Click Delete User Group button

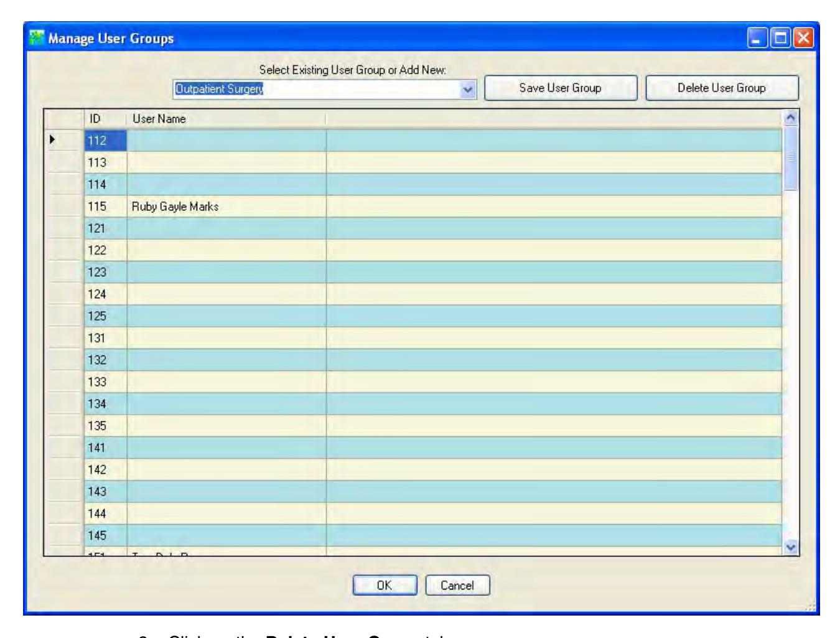(722, 88)
